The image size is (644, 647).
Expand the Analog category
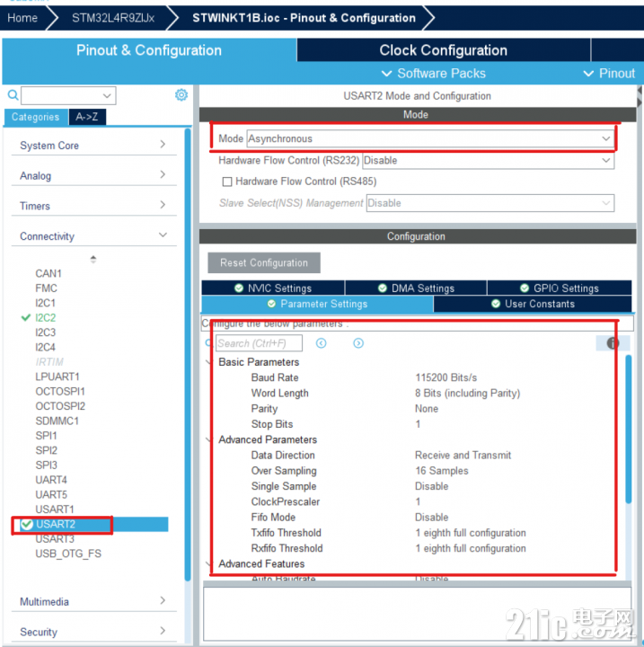[x=94, y=175]
